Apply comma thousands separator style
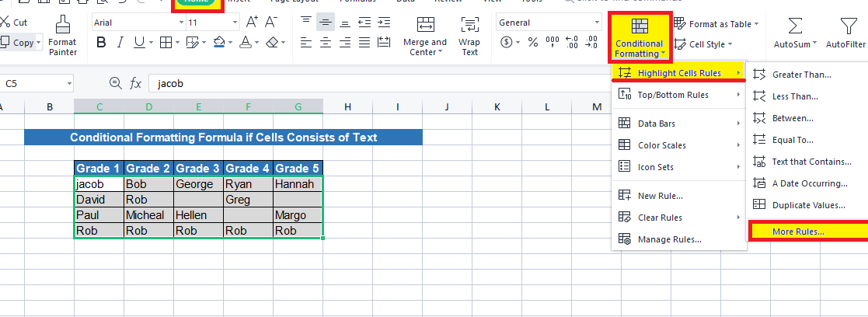Viewport: 868px width, 317px height. [x=553, y=43]
